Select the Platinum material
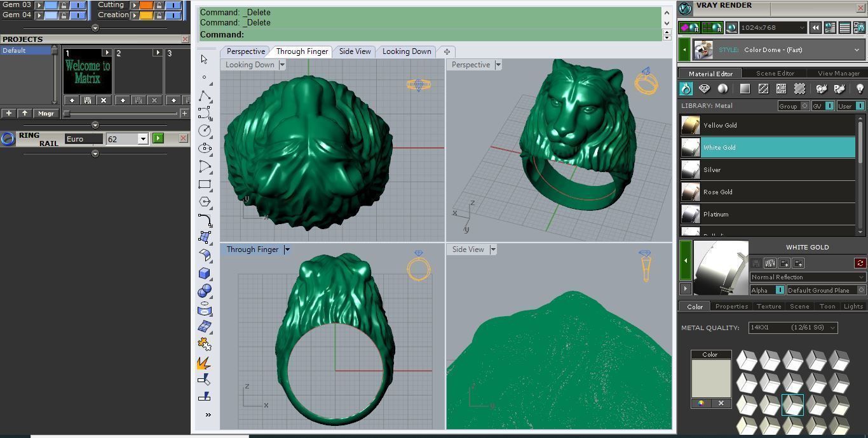Viewport: 868px width, 438px height. tap(768, 214)
